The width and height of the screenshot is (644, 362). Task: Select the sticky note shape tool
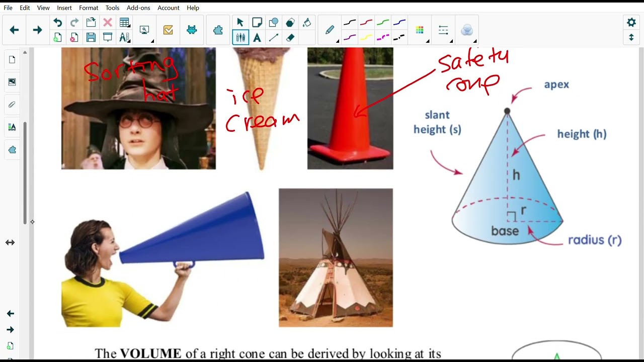point(257,23)
